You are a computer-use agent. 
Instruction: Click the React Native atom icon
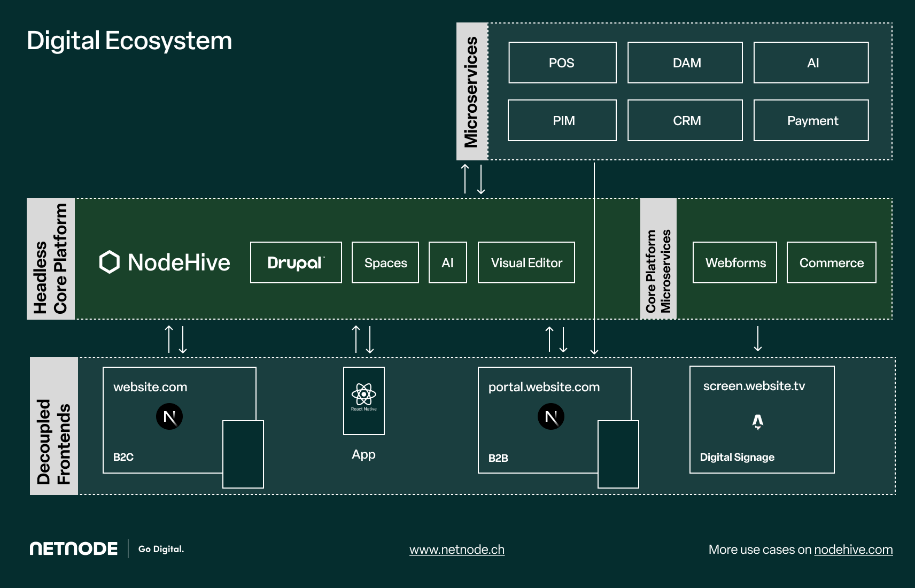point(363,394)
